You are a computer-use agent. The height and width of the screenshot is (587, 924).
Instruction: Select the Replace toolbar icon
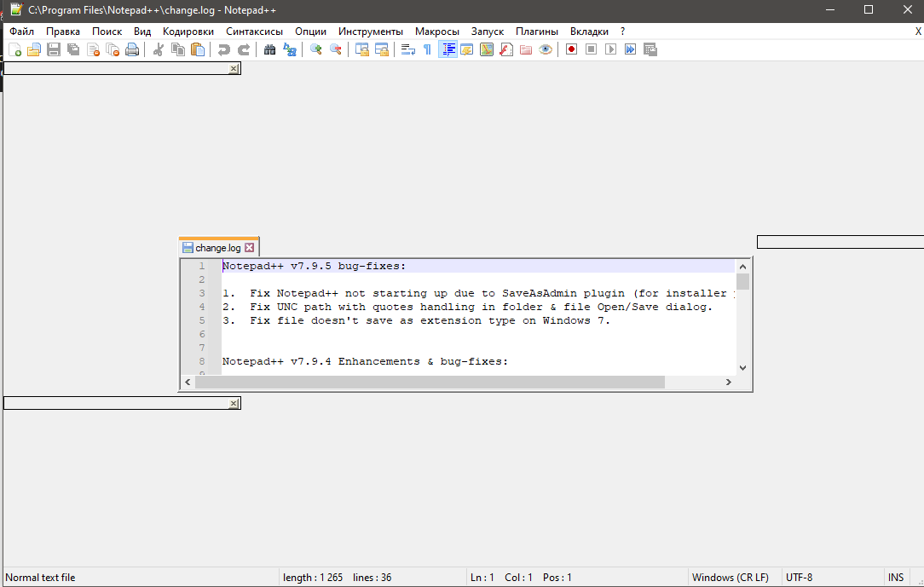click(x=290, y=49)
